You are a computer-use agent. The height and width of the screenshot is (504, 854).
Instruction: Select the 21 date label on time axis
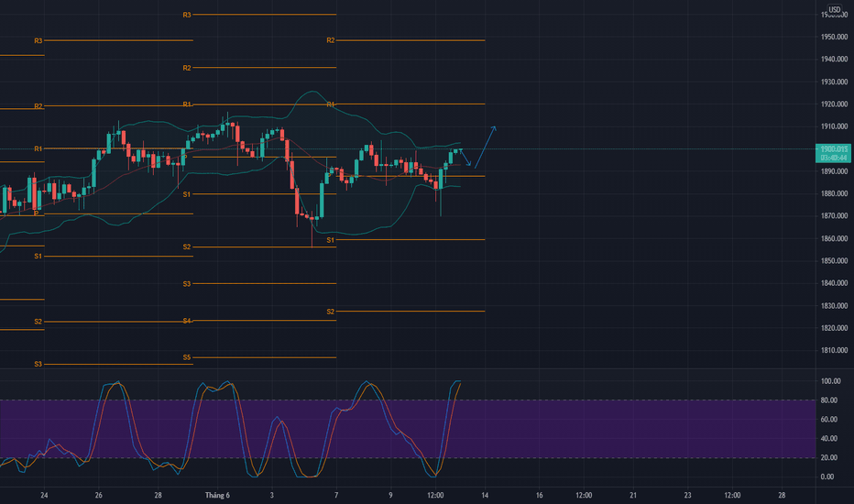633,495
